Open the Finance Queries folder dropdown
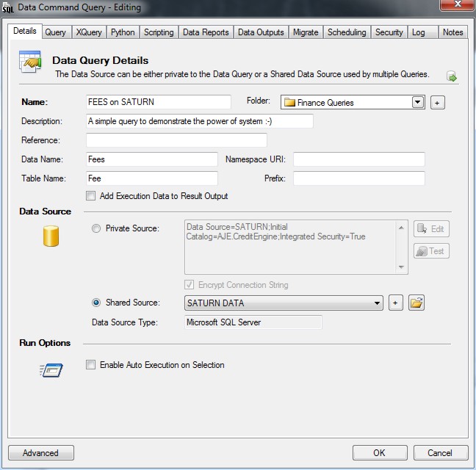Screen dimensions: 476x470 coord(418,102)
